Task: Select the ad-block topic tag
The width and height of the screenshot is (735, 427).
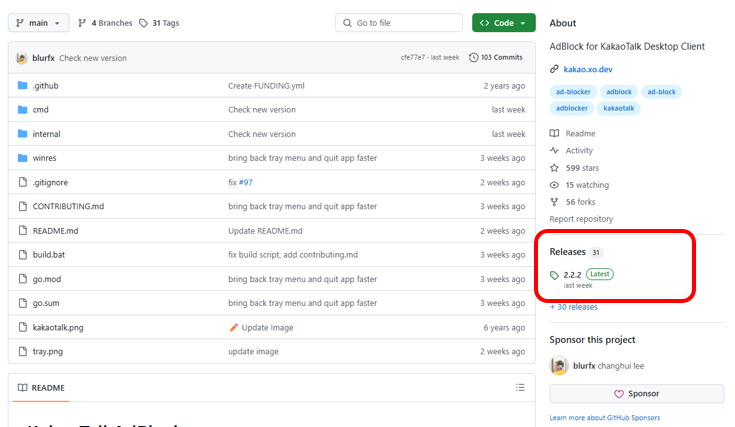Action: coord(661,92)
